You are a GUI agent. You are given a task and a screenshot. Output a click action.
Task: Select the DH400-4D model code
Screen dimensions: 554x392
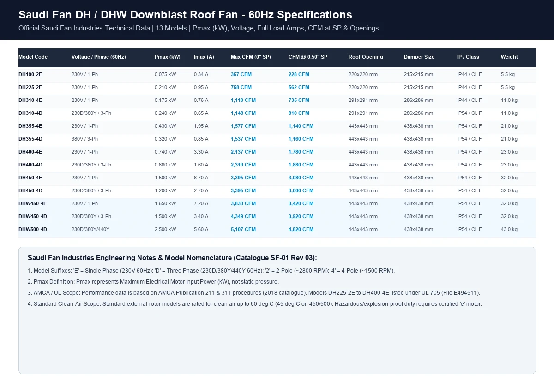(30, 165)
